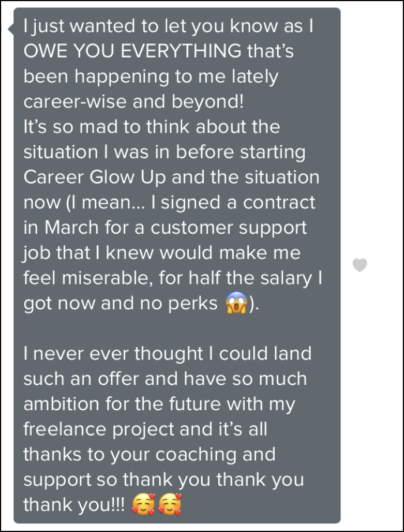Click the screaming face emoji
Screen dimensions: 404x532
click(x=238, y=303)
